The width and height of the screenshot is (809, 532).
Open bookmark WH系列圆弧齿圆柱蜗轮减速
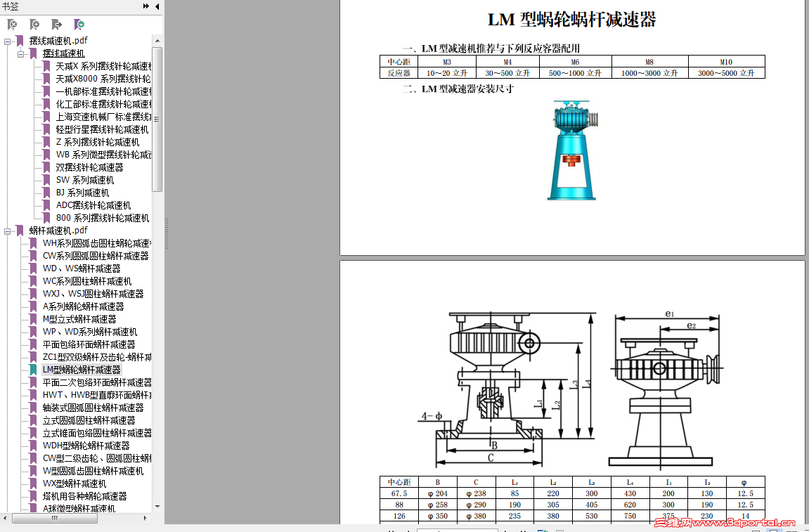[x=97, y=243]
